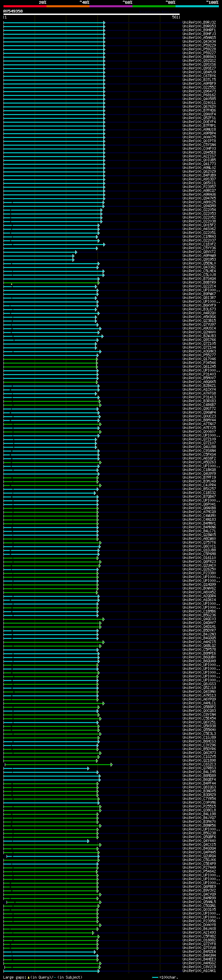The height and width of the screenshot is (980, 222).
Task: Select hit UniRef100_Q757T6
Action: pos(199,543)
